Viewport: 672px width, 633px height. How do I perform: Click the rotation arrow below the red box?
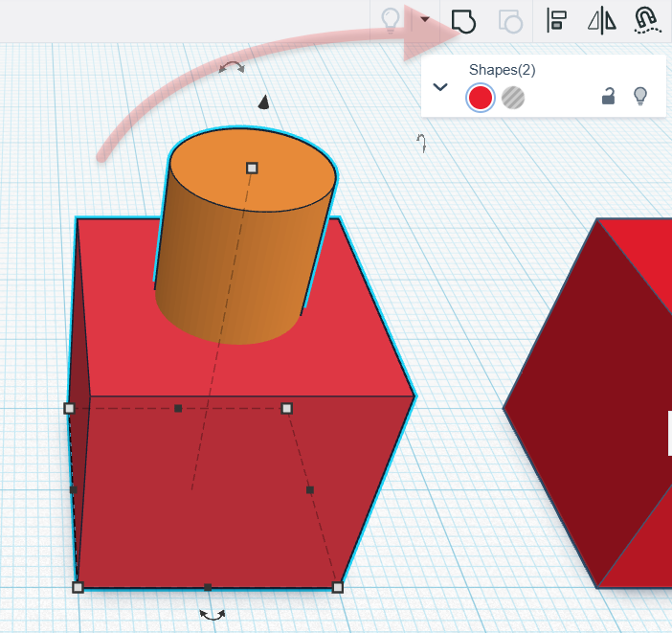click(x=213, y=615)
